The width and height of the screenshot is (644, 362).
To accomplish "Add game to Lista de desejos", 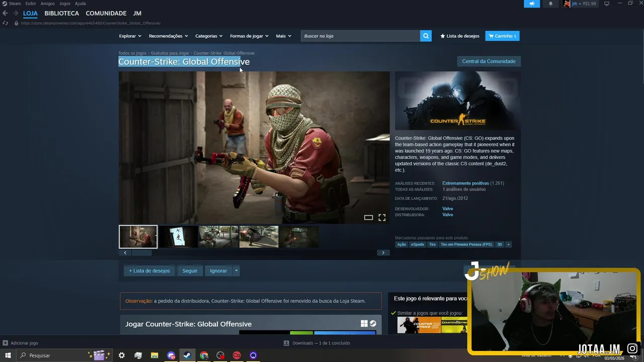I will pos(149,270).
